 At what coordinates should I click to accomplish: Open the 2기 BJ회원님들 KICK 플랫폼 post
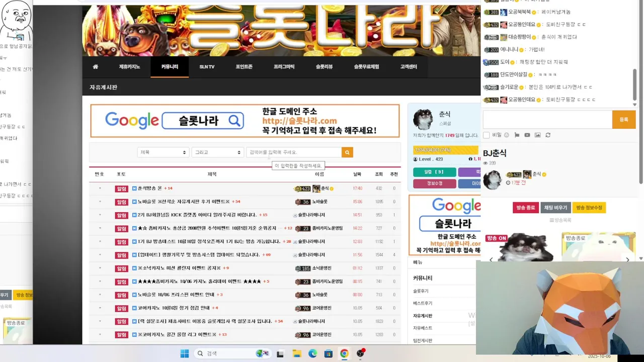tap(197, 215)
